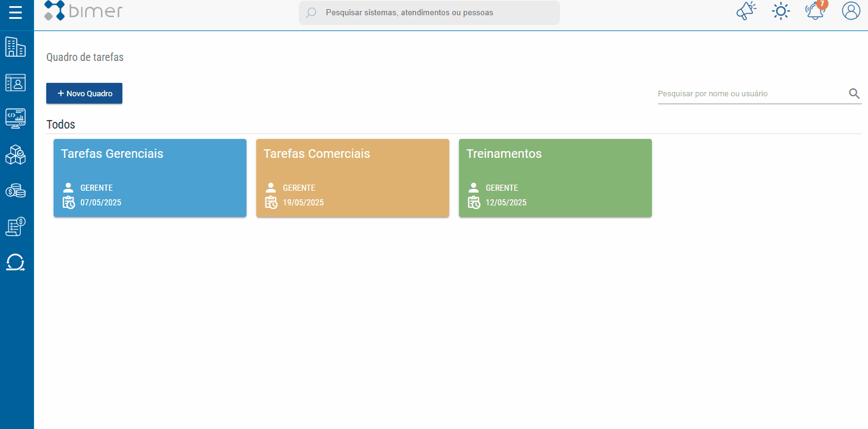Open the Treinamentos board

[x=555, y=178]
